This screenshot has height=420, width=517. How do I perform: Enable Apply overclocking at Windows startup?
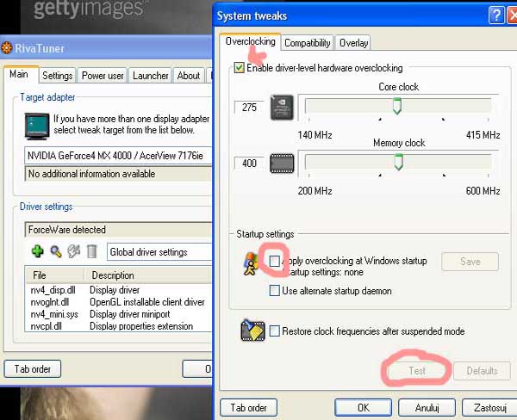(x=274, y=262)
